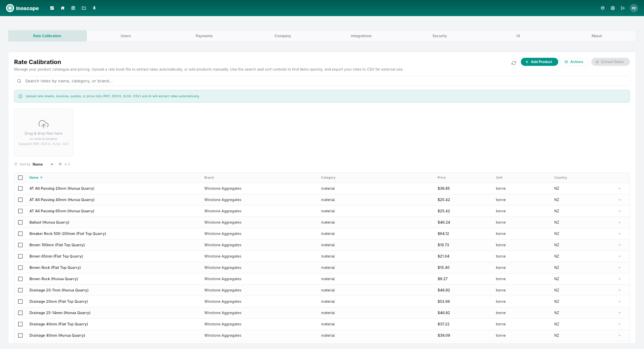644x349 pixels.
Task: Open the Integrations tab
Action: point(361,36)
